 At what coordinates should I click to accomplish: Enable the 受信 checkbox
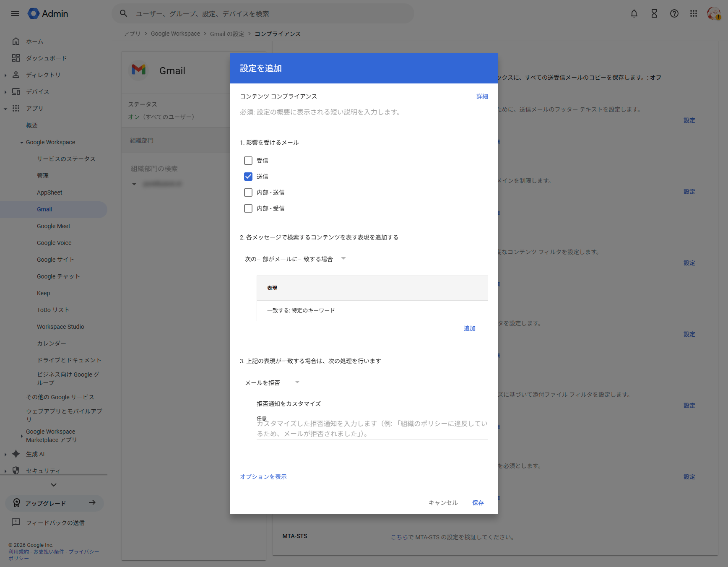click(x=248, y=161)
